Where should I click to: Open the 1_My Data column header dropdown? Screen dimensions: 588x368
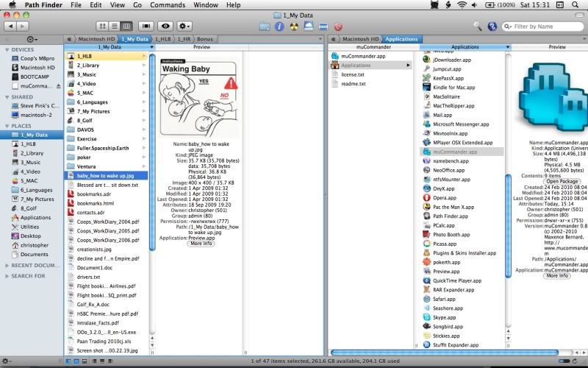click(x=151, y=47)
